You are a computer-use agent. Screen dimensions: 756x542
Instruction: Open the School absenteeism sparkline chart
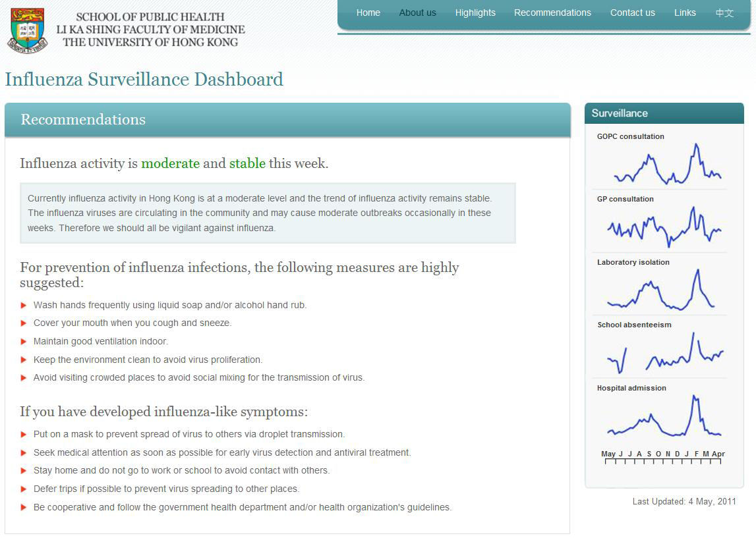coord(664,352)
